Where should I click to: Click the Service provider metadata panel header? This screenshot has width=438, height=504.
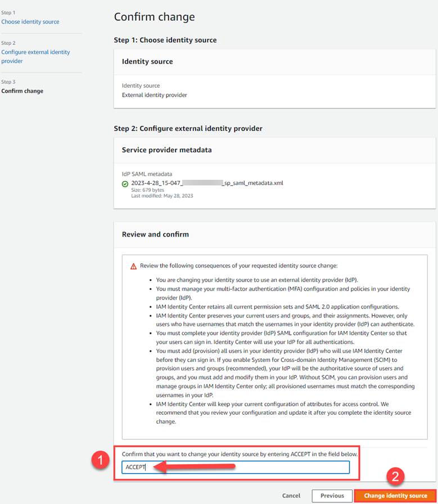coord(166,150)
